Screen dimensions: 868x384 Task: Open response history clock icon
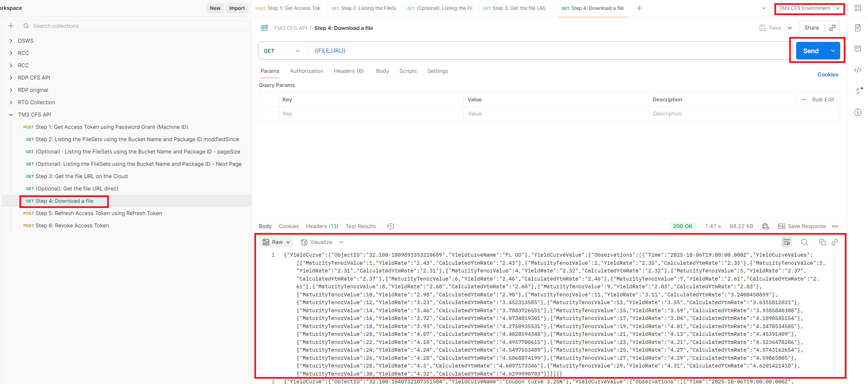coord(390,226)
